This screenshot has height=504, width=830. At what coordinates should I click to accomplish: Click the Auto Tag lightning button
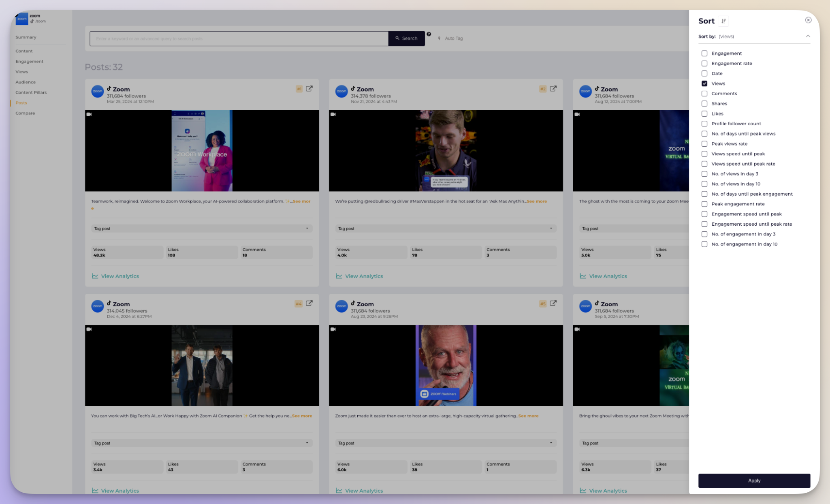[450, 38]
